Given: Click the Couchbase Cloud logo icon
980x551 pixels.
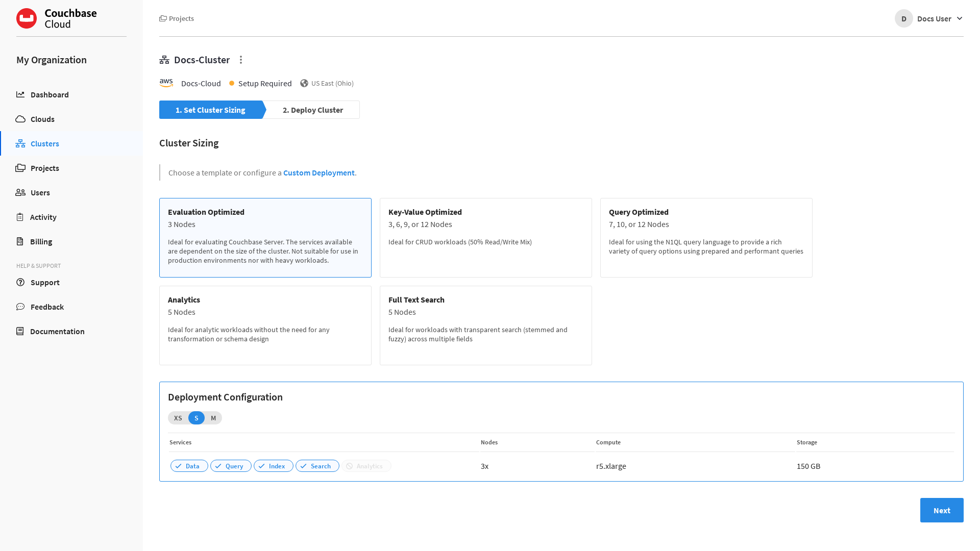Looking at the screenshot, I should (27, 18).
